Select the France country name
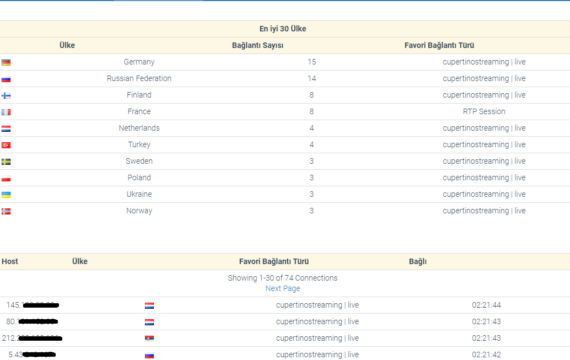The height and width of the screenshot is (360, 570). point(139,111)
